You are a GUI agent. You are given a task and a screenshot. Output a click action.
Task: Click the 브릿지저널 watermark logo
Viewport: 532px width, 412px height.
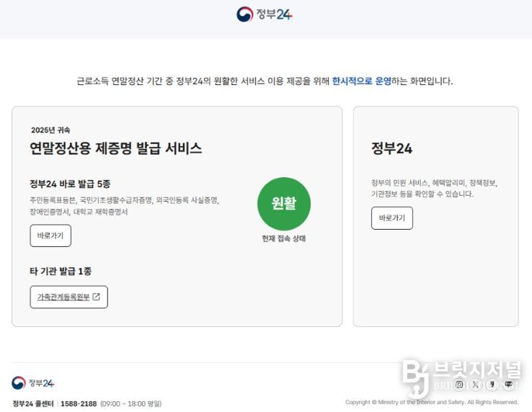461,377
